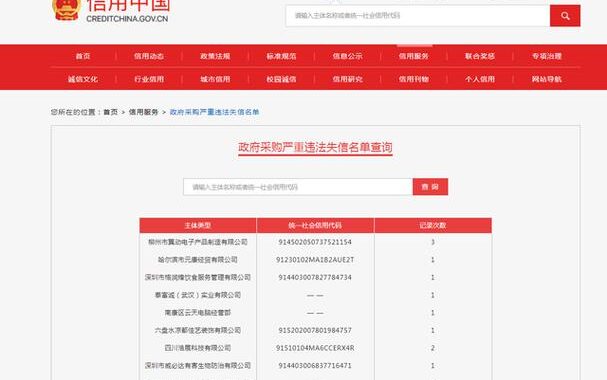The image size is (607, 380).
Task: Click the code 915202007801984757
Action: (x=315, y=330)
